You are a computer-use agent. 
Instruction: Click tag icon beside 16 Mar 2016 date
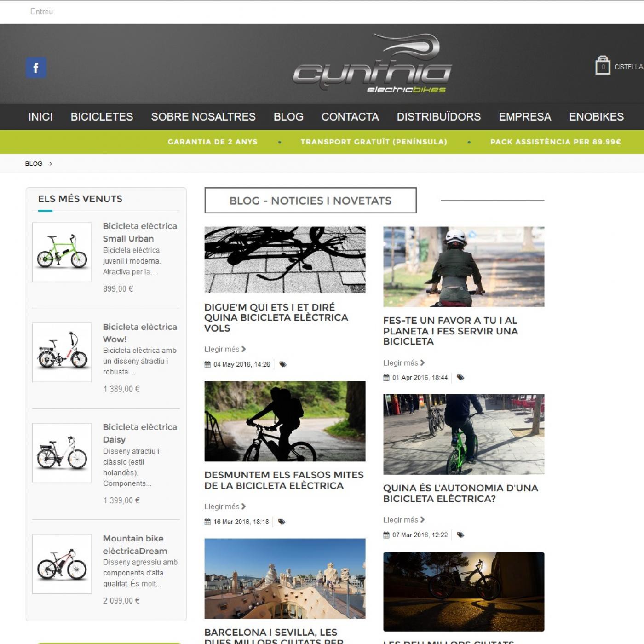(282, 522)
